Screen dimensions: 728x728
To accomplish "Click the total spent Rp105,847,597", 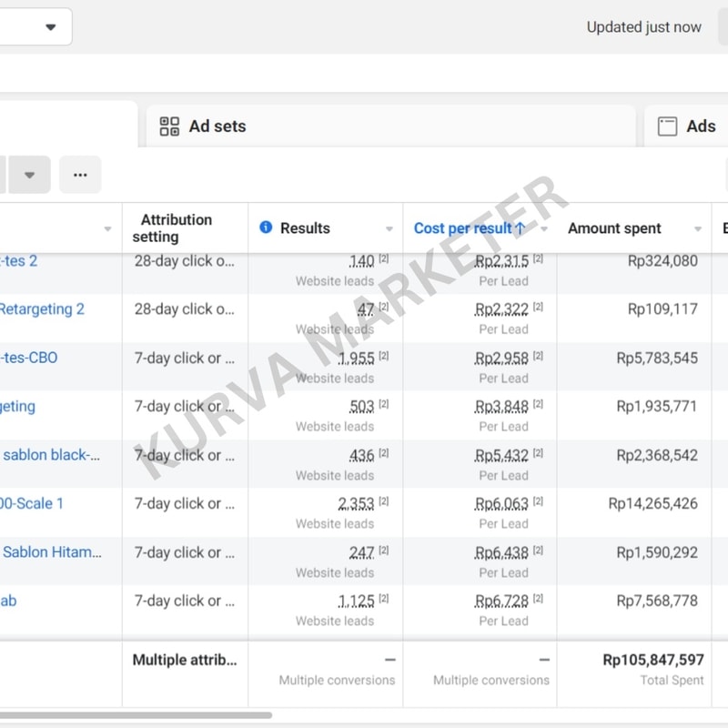I will [653, 660].
